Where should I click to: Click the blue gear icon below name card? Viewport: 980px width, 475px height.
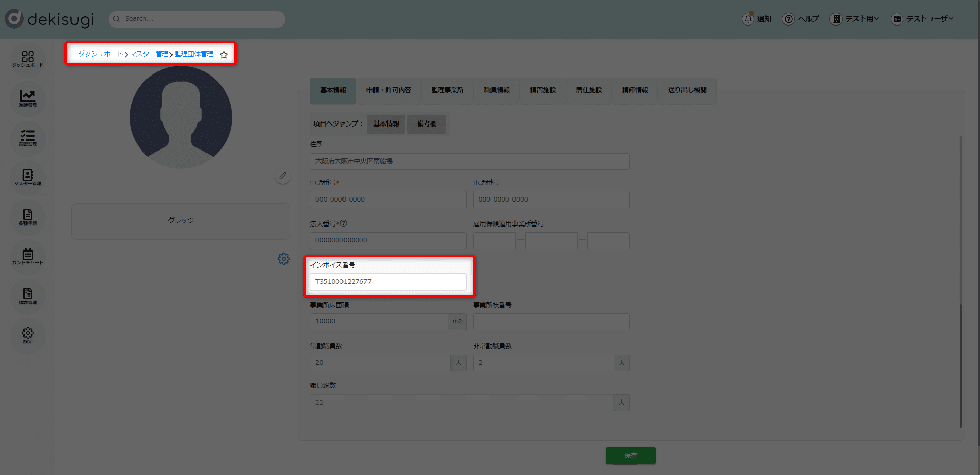click(x=284, y=259)
